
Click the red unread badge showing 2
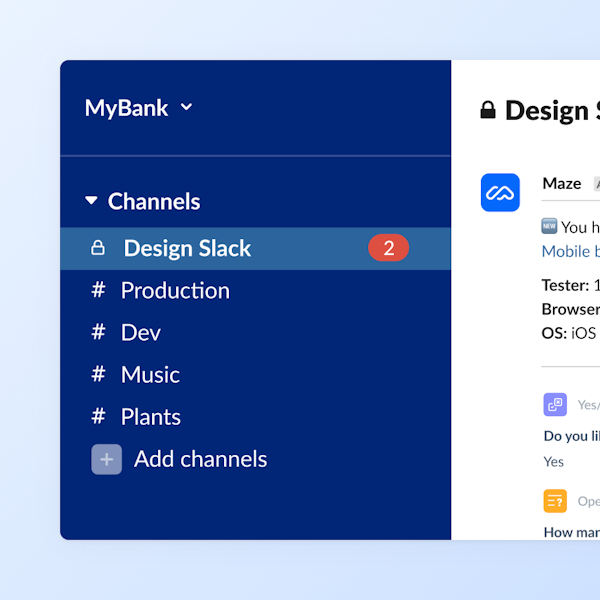coord(388,248)
